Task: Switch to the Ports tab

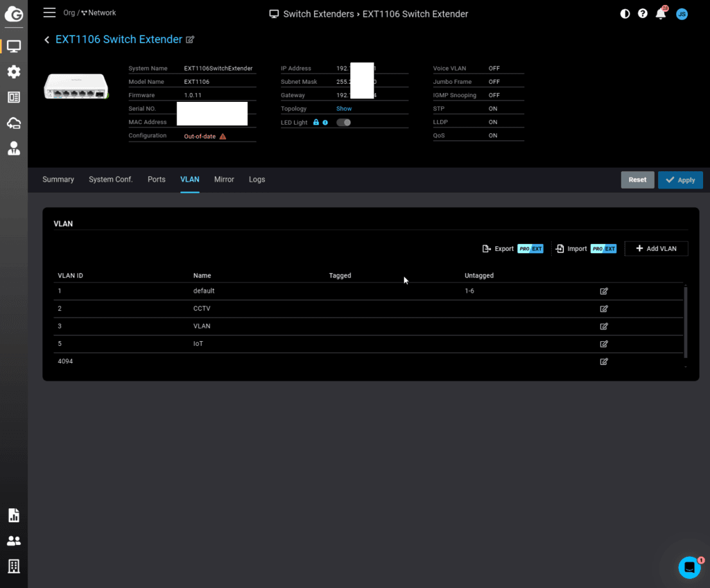Action: coord(157,180)
